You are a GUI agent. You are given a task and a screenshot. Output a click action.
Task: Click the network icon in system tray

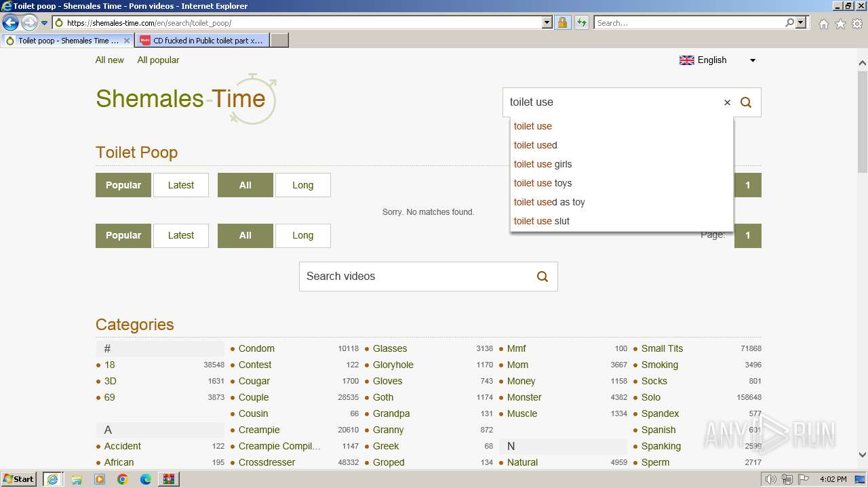787,479
